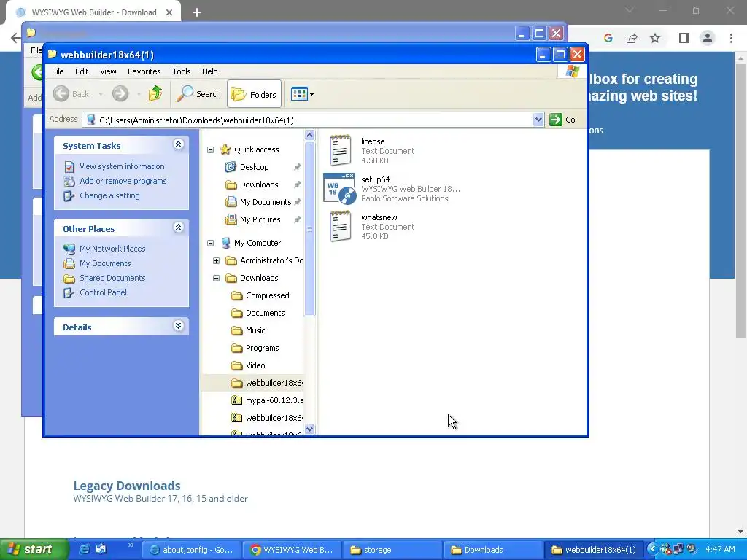Screen dimensions: 747x560
Task: Switch to storage taskbar window
Action: [x=393, y=550]
